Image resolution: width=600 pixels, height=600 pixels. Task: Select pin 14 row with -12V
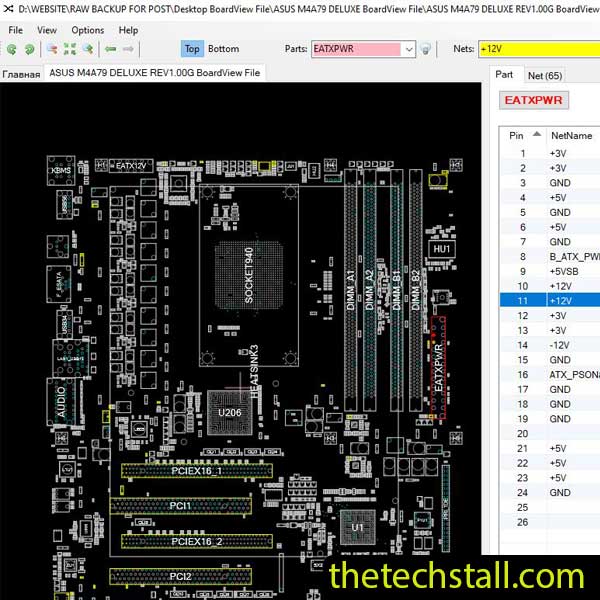pyautogui.click(x=550, y=345)
